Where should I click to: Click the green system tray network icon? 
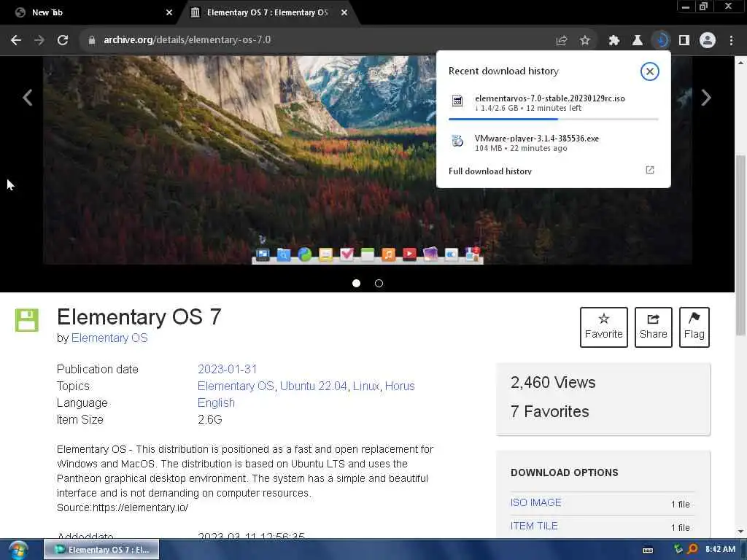678,549
